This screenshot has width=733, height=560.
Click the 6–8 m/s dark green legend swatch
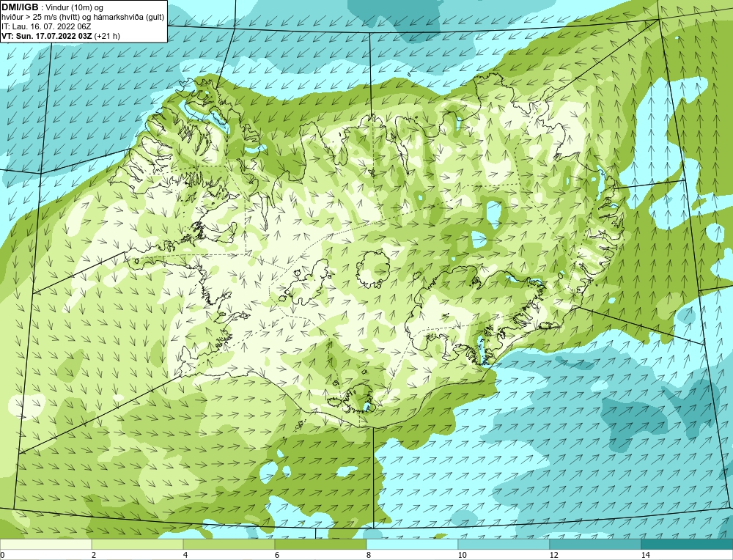[321, 545]
